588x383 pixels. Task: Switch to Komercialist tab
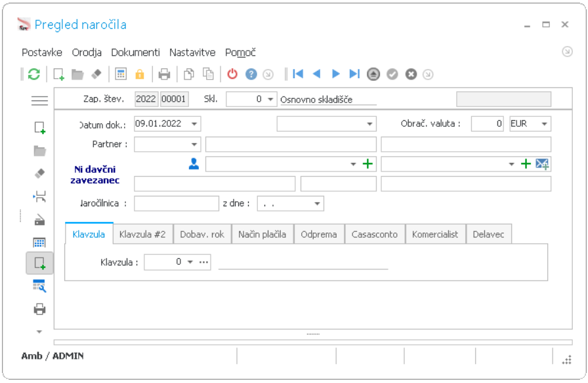tap(435, 235)
